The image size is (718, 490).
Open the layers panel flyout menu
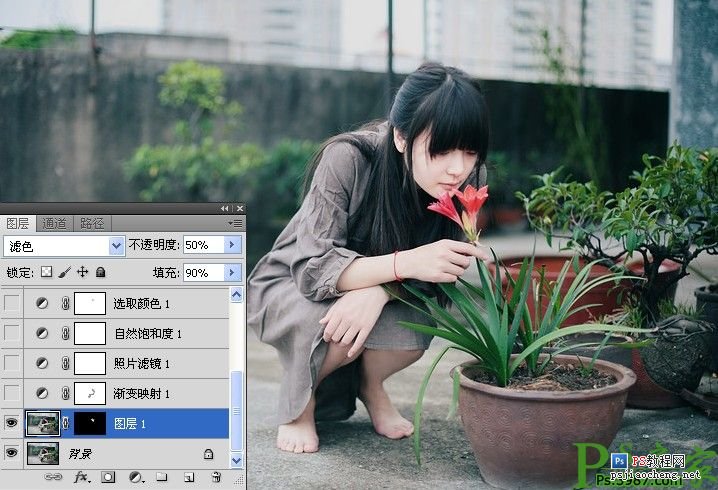[x=235, y=223]
